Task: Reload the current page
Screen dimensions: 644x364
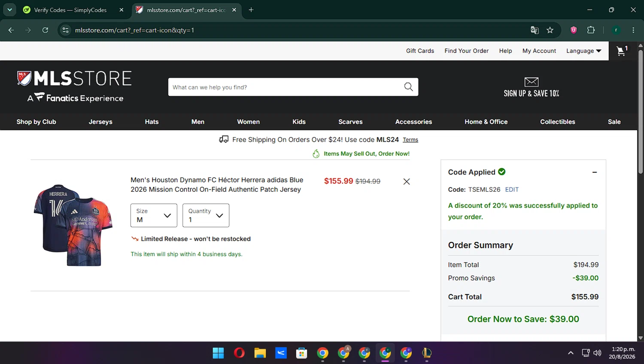Action: (45, 30)
